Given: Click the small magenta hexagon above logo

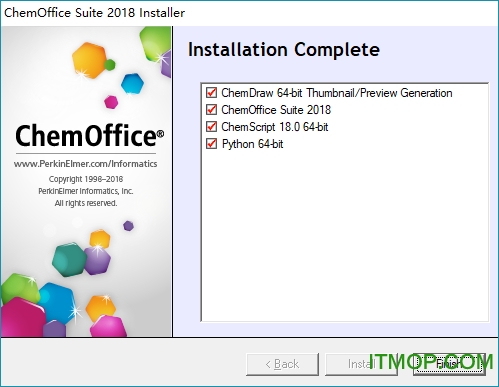Looking at the screenshot, I should [111, 102].
